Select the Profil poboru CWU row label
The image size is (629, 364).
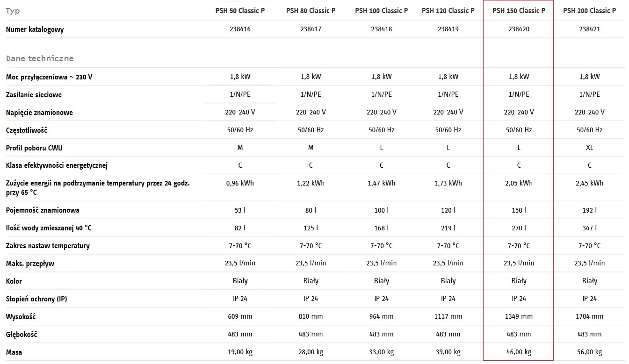click(x=34, y=148)
